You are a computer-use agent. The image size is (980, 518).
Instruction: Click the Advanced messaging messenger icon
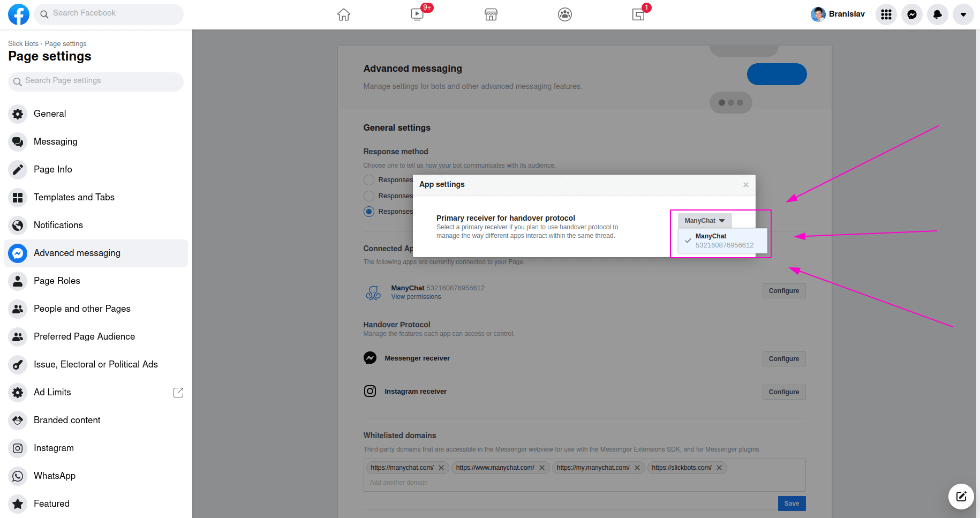[18, 253]
